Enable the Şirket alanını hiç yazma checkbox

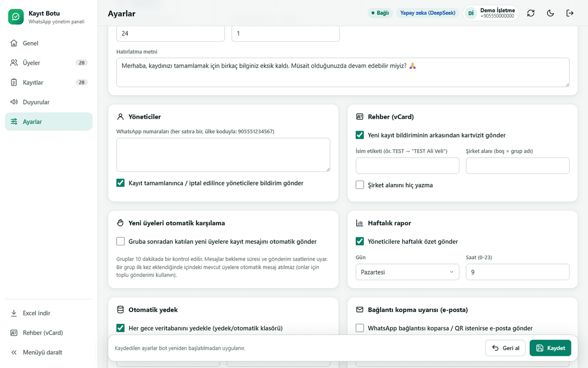click(x=360, y=185)
